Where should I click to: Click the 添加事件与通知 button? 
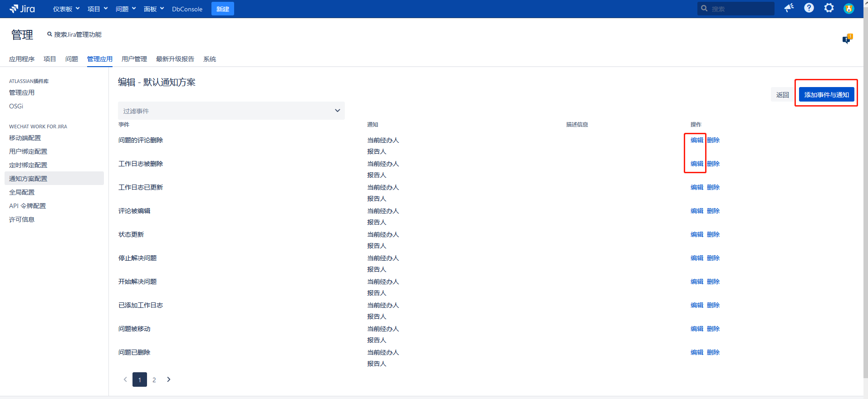coord(826,95)
